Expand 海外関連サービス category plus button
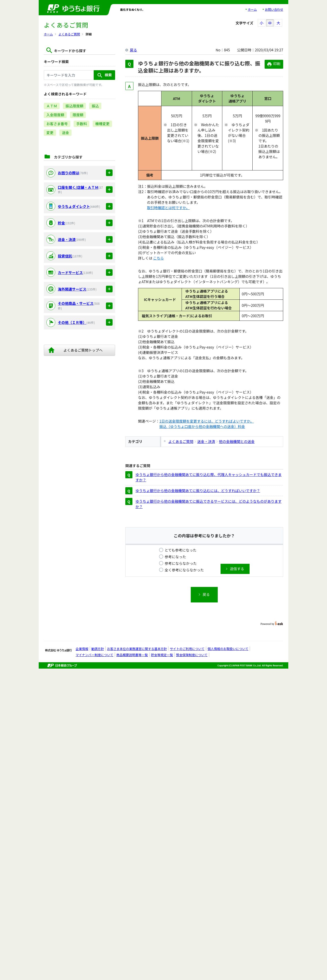 click(x=109, y=289)
